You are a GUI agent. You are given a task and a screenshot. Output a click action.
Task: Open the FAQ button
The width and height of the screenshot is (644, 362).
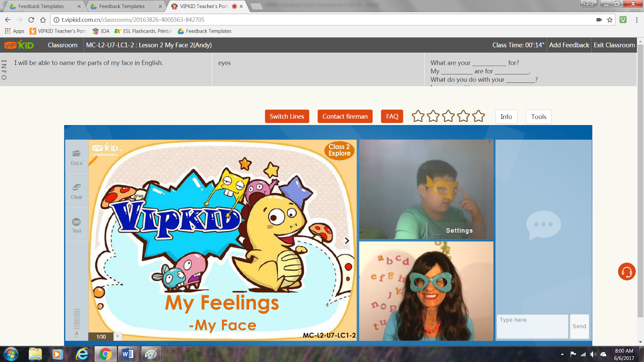(392, 116)
